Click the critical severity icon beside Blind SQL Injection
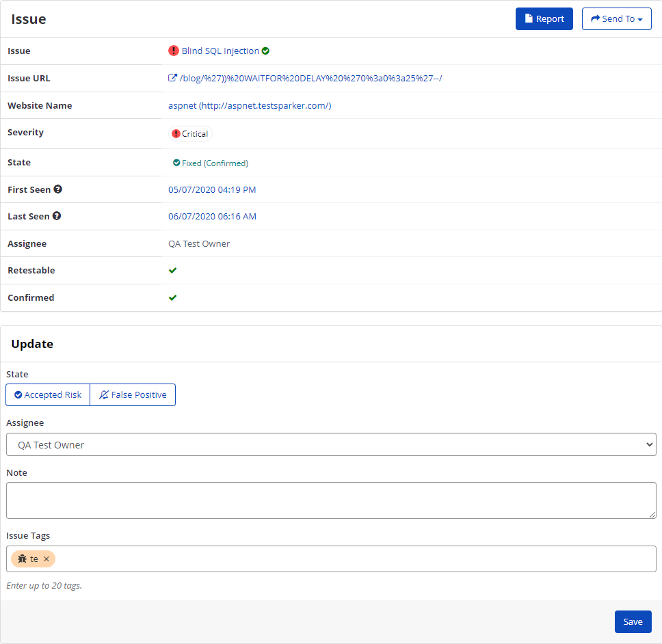 pyautogui.click(x=174, y=51)
